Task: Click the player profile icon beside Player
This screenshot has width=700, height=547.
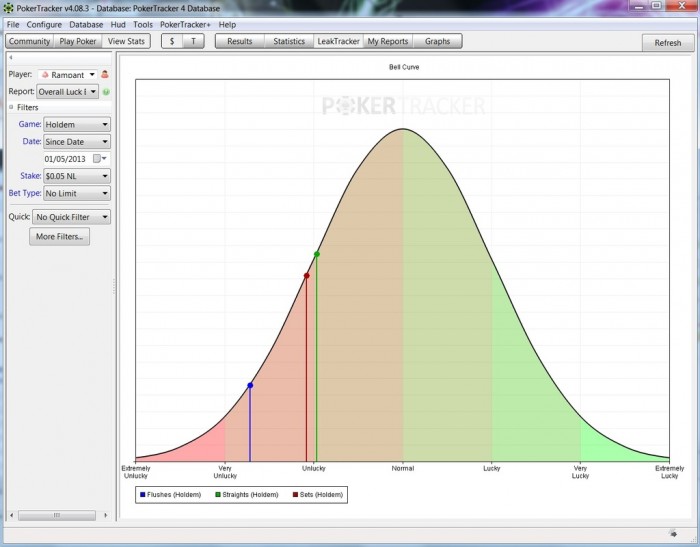Action: click(x=105, y=74)
